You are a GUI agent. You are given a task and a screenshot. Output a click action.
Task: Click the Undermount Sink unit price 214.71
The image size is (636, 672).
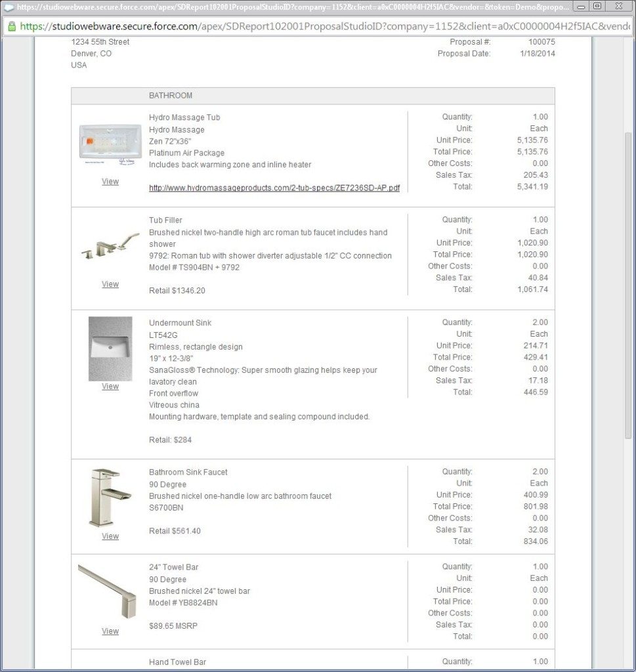click(536, 346)
